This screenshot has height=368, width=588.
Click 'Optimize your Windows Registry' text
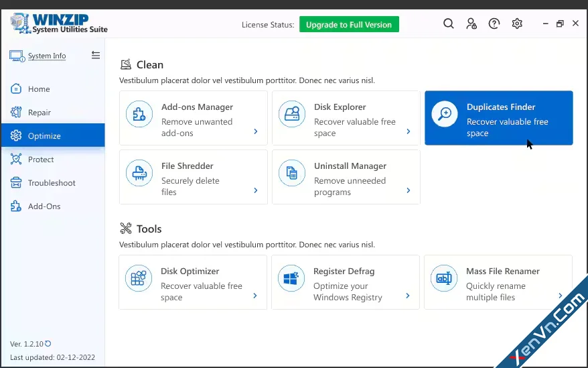[348, 292]
